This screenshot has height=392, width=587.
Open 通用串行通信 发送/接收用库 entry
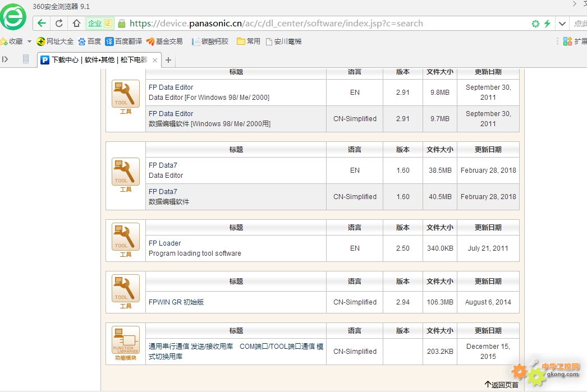236,351
